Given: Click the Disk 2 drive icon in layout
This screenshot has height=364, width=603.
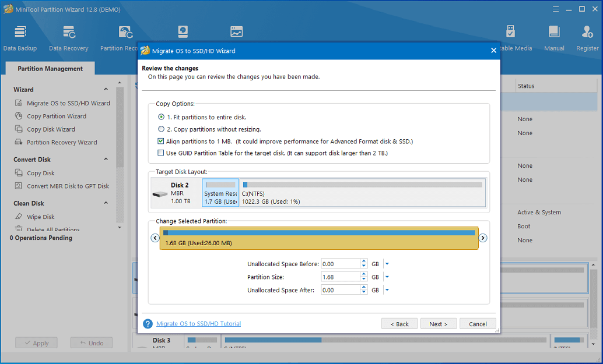Looking at the screenshot, I should click(x=160, y=194).
